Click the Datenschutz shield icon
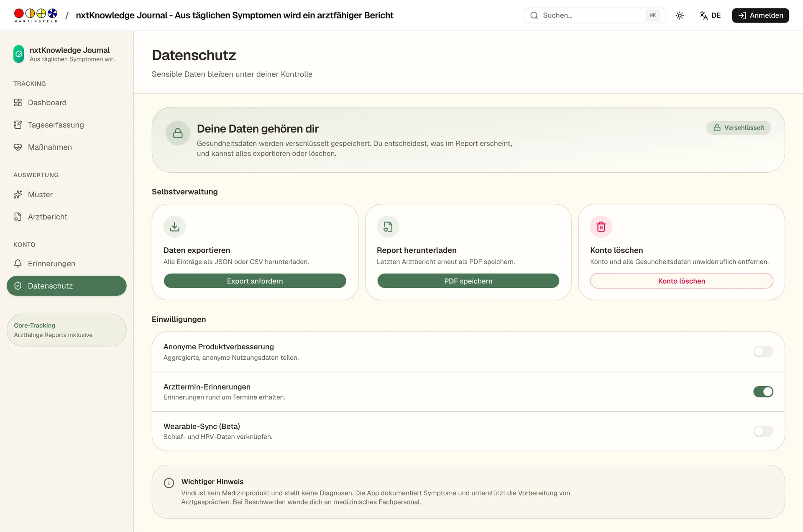The height and width of the screenshot is (532, 803). tap(18, 286)
